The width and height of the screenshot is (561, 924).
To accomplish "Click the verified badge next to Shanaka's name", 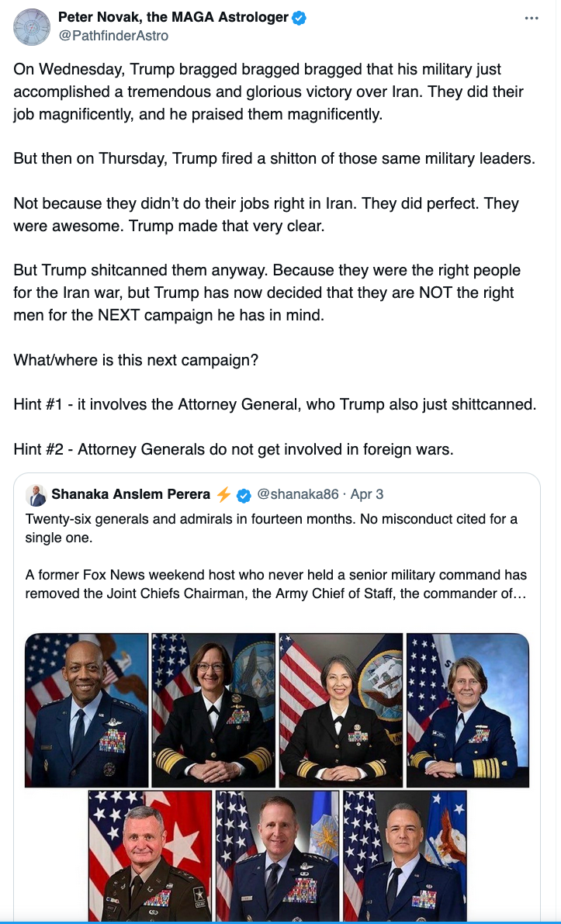I will tap(244, 495).
